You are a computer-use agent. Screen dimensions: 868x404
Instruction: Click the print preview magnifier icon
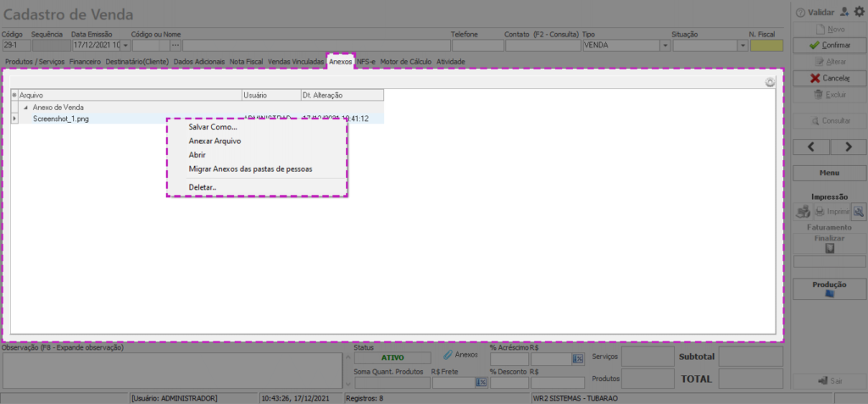tap(858, 212)
